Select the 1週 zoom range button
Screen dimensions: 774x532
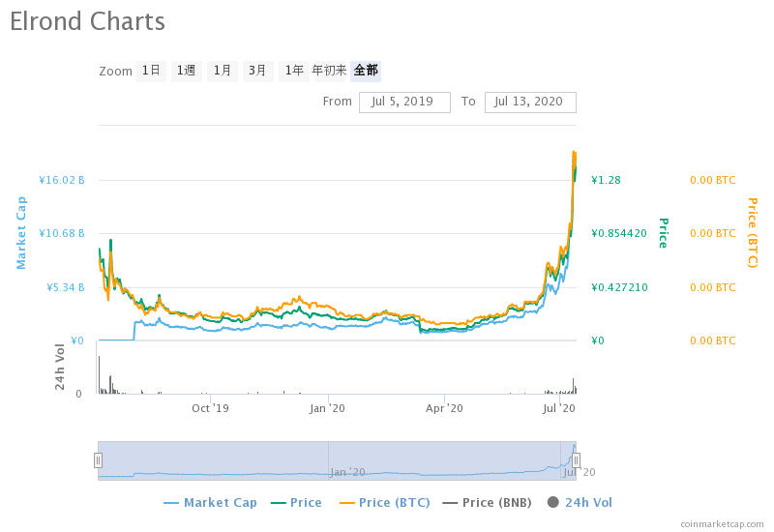tap(187, 71)
